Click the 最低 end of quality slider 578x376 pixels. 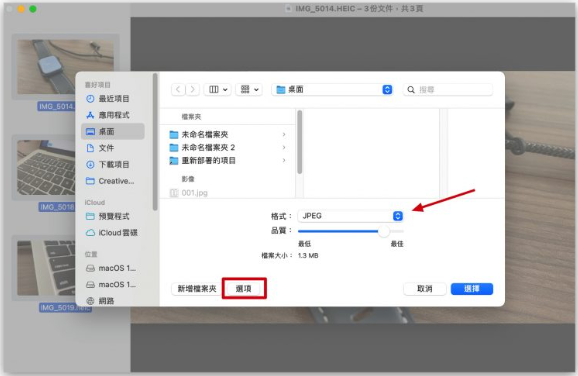point(304,244)
